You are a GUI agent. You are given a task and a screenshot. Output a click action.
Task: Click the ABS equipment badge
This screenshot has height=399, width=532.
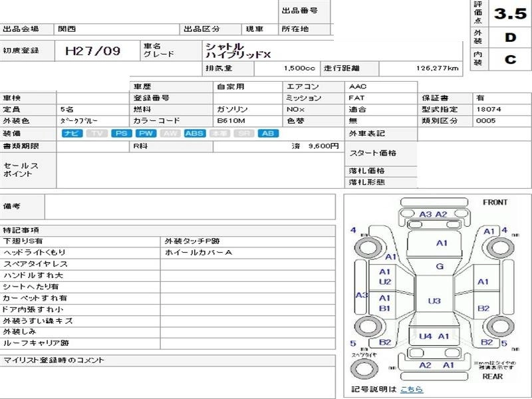[x=195, y=134]
